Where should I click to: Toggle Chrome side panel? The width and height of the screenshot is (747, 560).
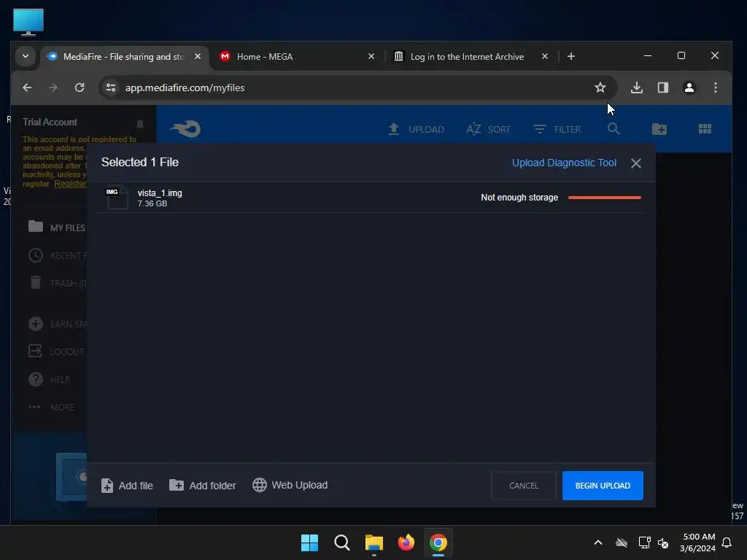pos(662,87)
